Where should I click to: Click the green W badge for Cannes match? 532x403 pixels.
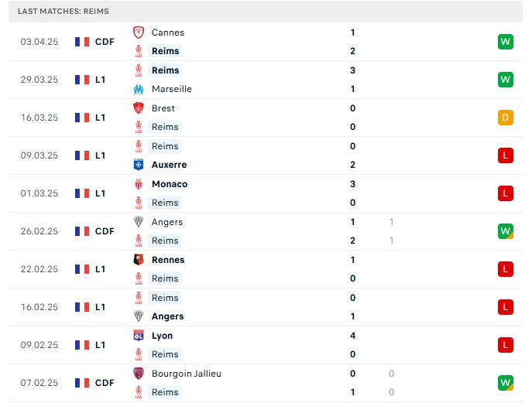click(x=506, y=42)
